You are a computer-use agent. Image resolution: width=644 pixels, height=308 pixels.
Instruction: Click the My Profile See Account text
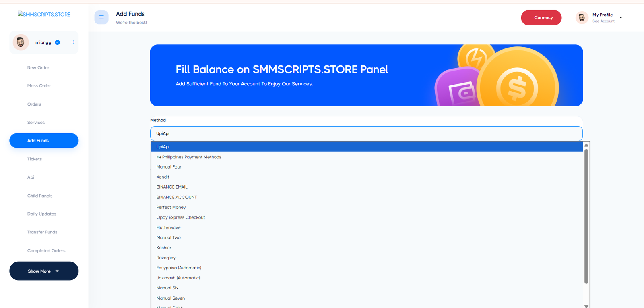603,21
